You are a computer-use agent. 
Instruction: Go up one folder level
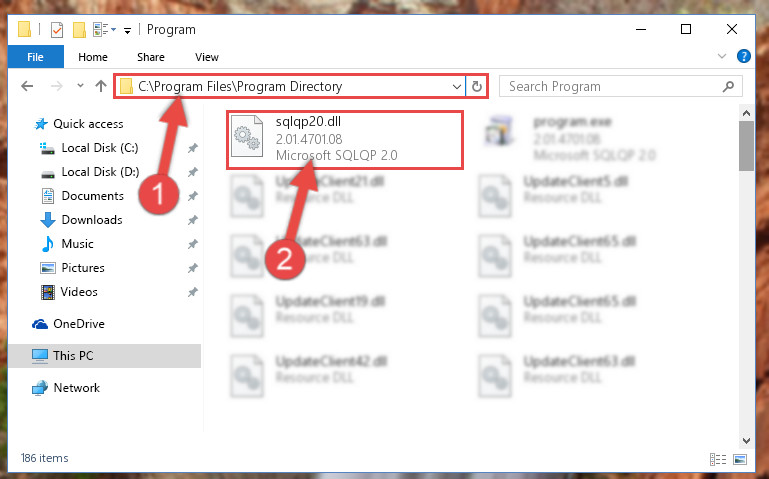point(101,86)
